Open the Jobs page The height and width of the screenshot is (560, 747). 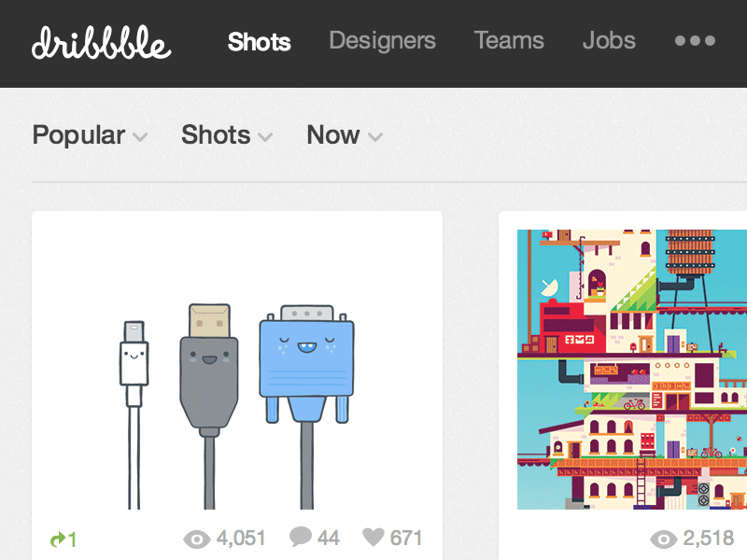[609, 41]
